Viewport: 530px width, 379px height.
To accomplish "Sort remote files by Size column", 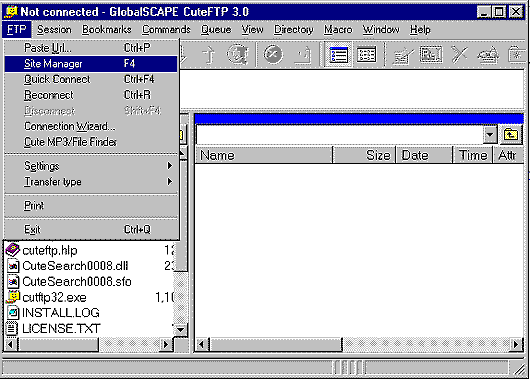I will tap(364, 156).
